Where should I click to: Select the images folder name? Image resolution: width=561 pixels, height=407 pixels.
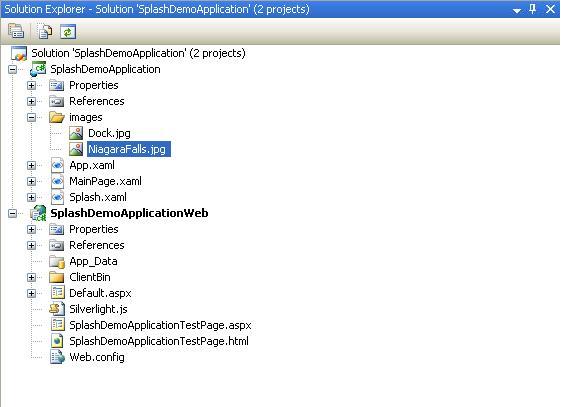86,118
